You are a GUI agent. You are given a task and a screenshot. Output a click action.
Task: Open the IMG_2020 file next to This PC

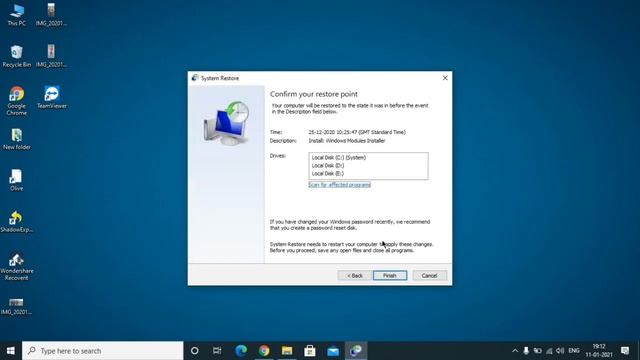click(51, 15)
